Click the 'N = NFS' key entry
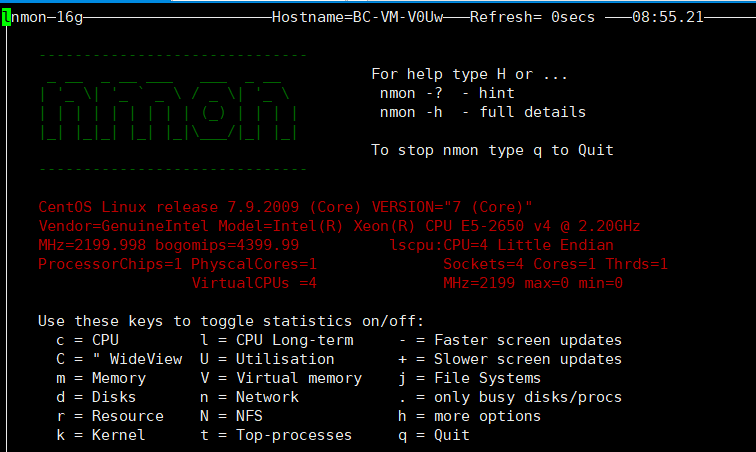The image size is (756, 452). tap(231, 416)
